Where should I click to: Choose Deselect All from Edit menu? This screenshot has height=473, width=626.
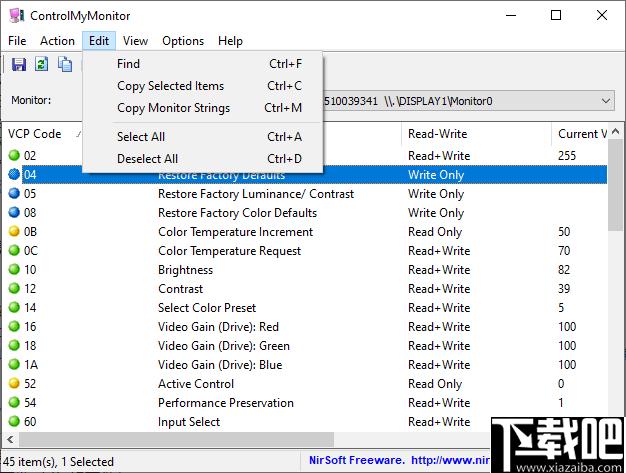click(202, 159)
